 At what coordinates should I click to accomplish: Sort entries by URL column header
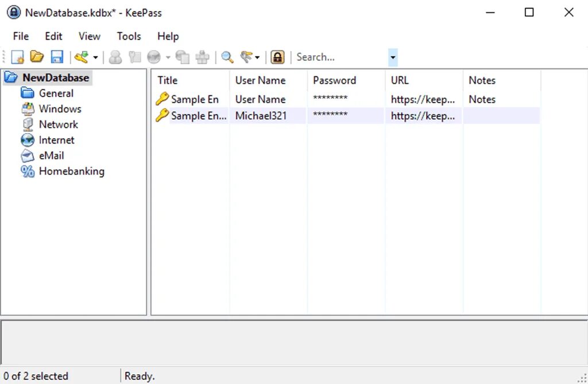[x=424, y=80]
